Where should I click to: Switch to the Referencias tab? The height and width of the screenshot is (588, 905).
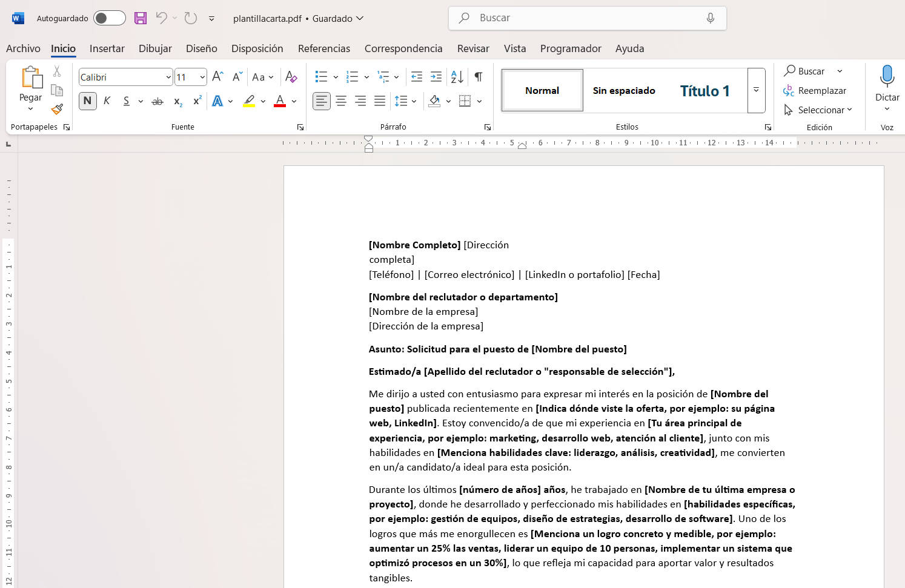pyautogui.click(x=323, y=48)
